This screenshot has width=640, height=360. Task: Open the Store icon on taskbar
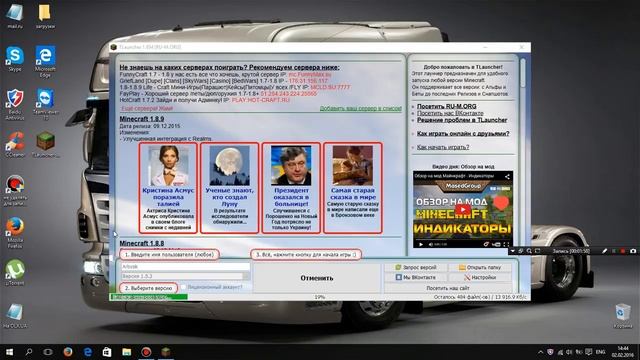click(x=107, y=351)
